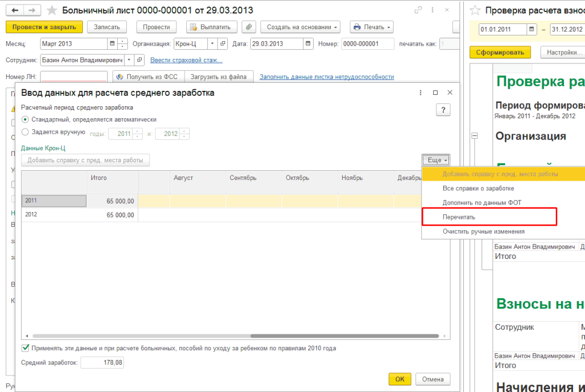
Task: Open attached files via paperclip icon
Action: (249, 27)
